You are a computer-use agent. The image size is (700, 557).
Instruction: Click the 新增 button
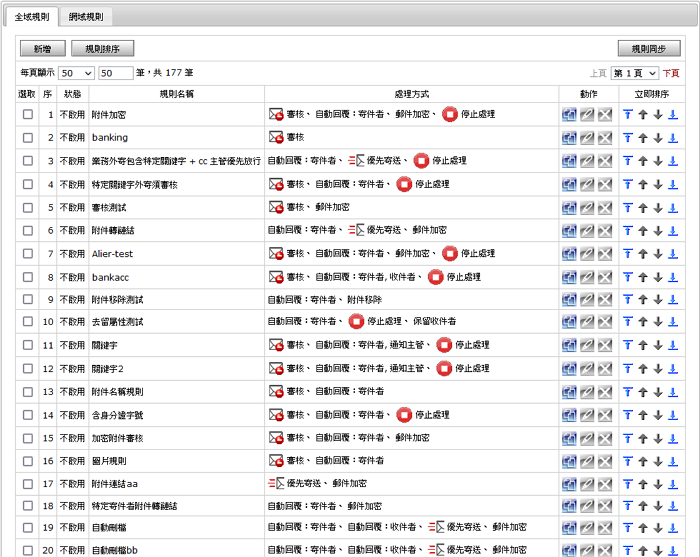[x=42, y=48]
